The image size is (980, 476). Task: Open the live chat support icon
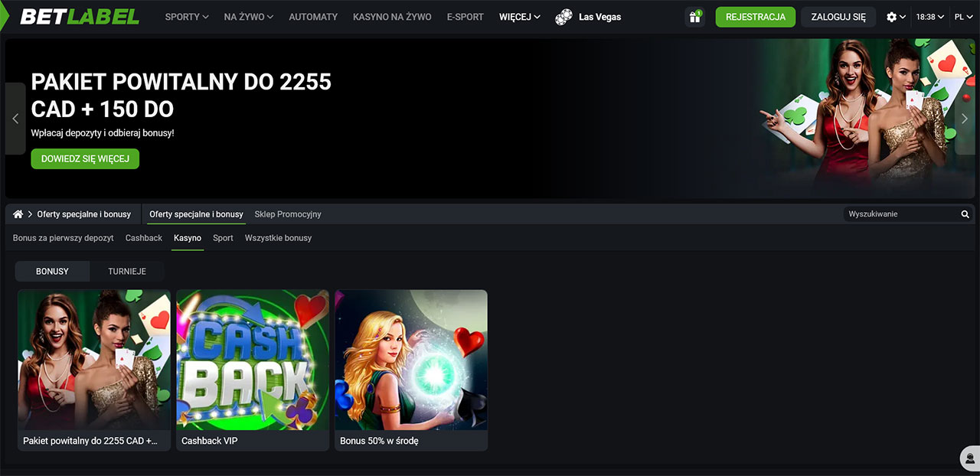971,458
